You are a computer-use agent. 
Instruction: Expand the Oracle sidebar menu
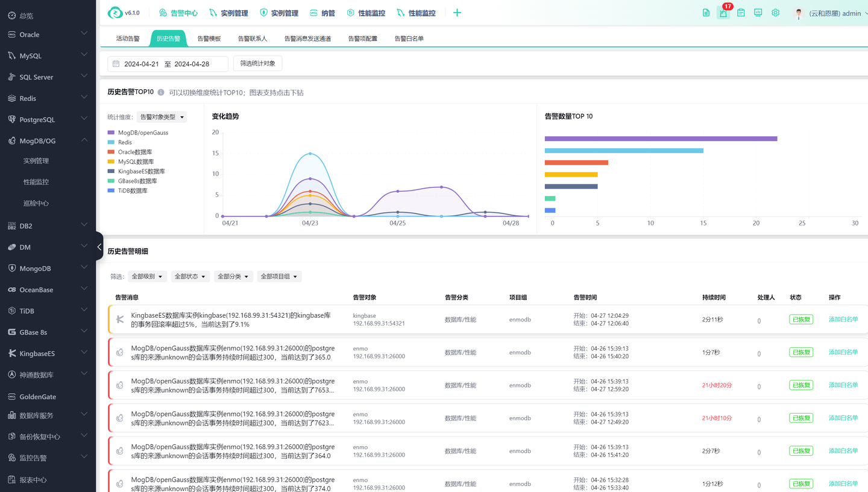[x=48, y=34]
